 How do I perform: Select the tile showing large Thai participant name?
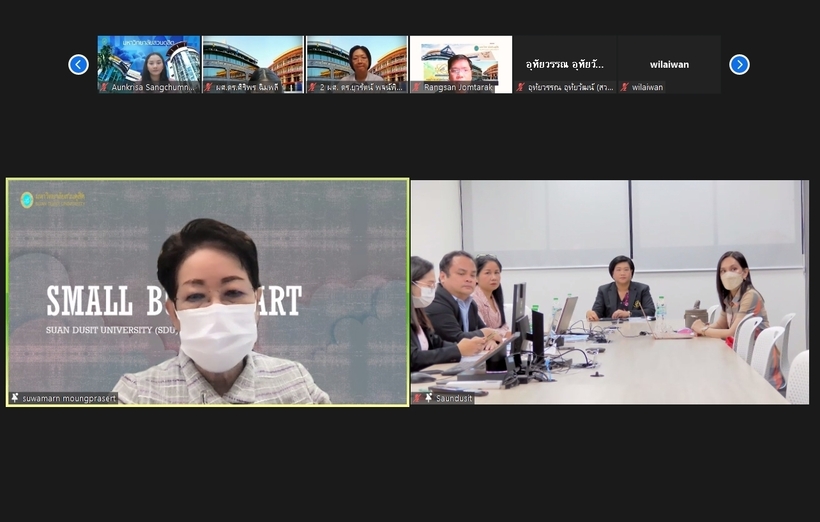(x=565, y=64)
